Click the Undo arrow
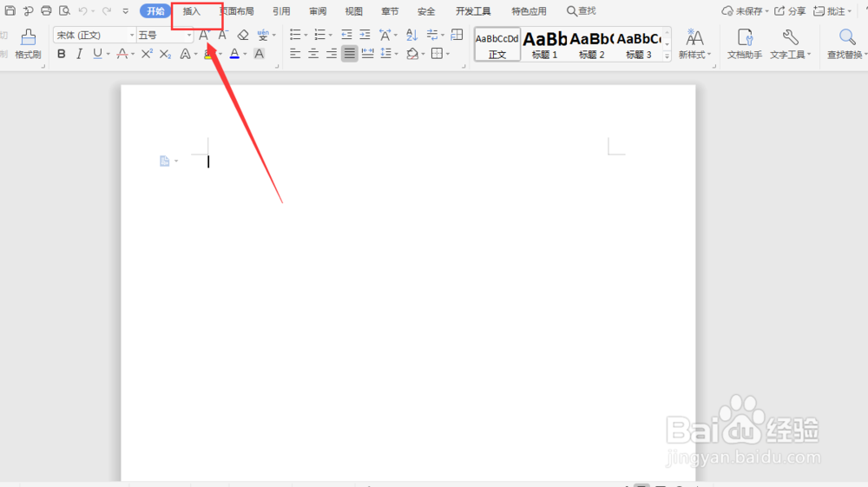Image resolution: width=868 pixels, height=487 pixels. [x=83, y=10]
